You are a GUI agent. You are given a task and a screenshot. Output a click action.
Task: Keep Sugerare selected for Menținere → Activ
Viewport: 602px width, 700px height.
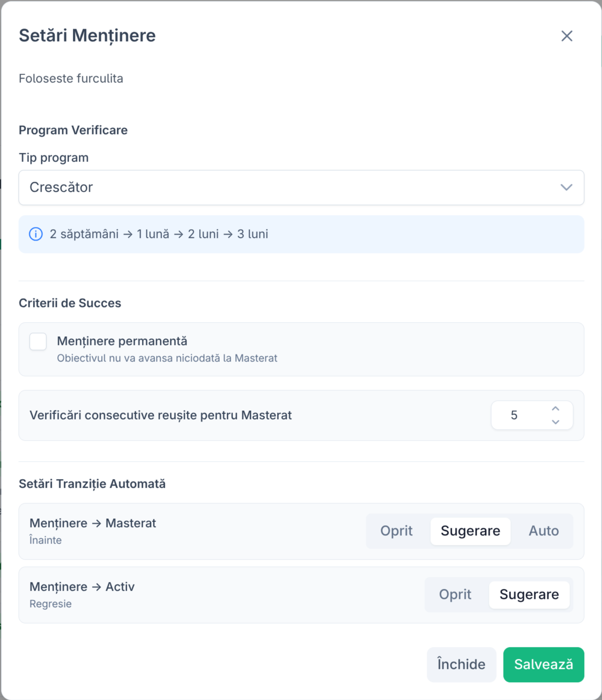(529, 594)
